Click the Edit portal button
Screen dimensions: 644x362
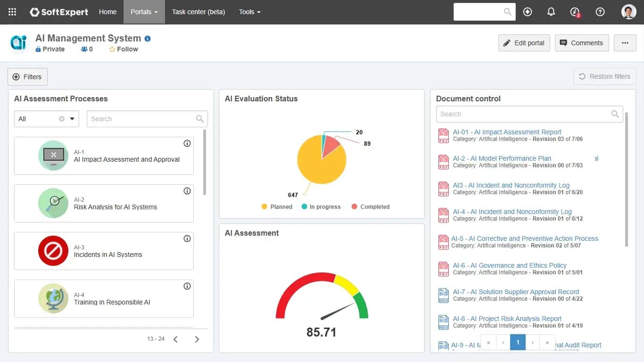(524, 43)
